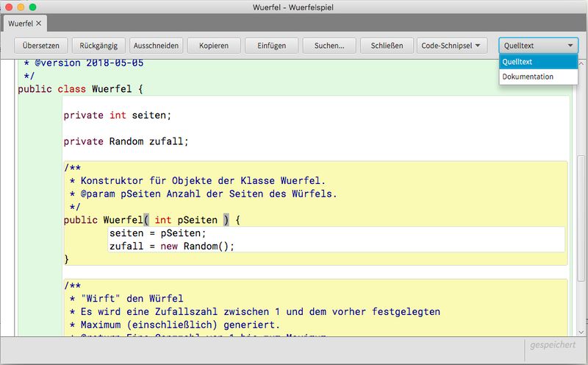This screenshot has height=365, width=588.
Task: Compile the class with Übersetzen button
Action: coord(41,46)
